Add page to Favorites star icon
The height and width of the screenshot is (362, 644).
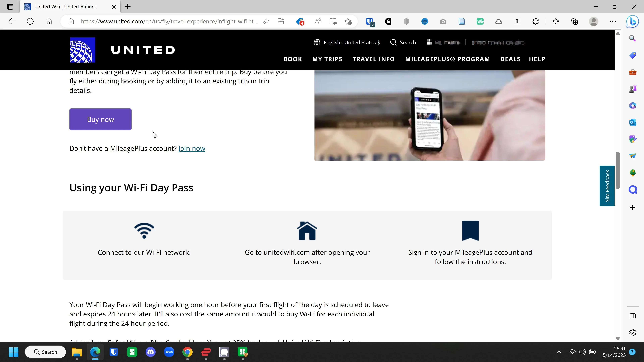tap(348, 21)
